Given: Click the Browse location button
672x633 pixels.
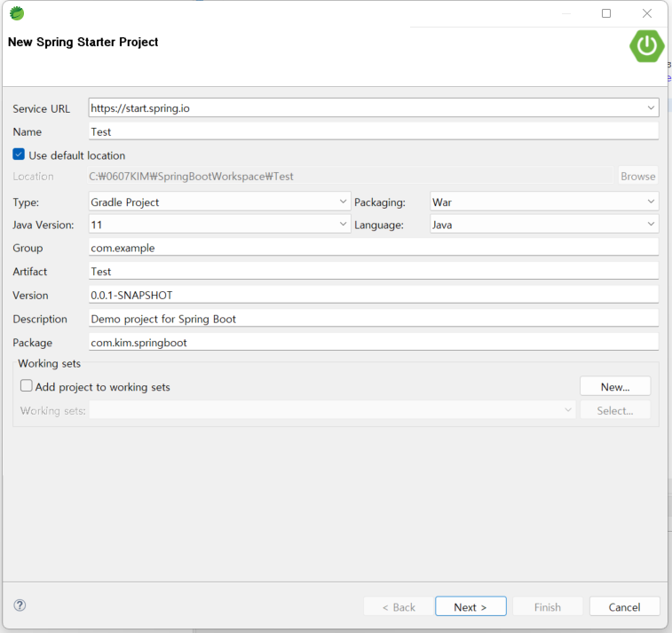Looking at the screenshot, I should [637, 176].
